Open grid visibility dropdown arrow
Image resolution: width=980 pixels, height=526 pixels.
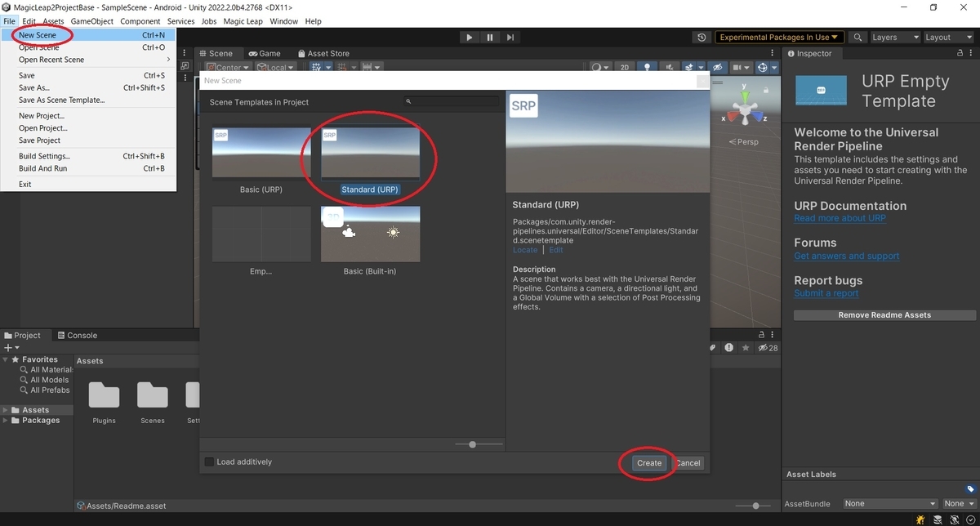click(328, 68)
